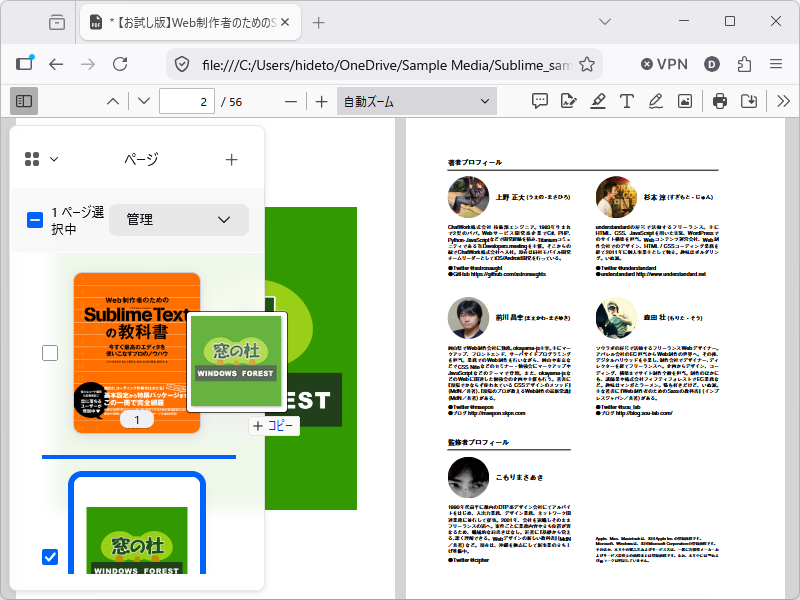Open the account D avatar menu
Image resolution: width=800 pixels, height=600 pixels.
(x=712, y=64)
